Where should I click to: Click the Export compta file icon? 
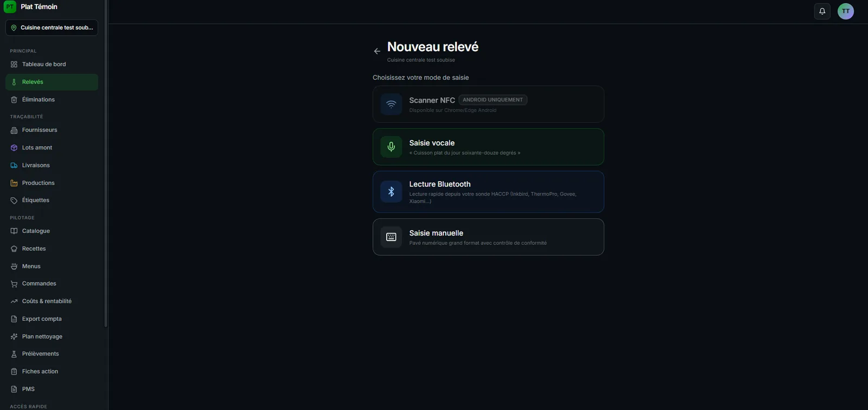[14, 319]
